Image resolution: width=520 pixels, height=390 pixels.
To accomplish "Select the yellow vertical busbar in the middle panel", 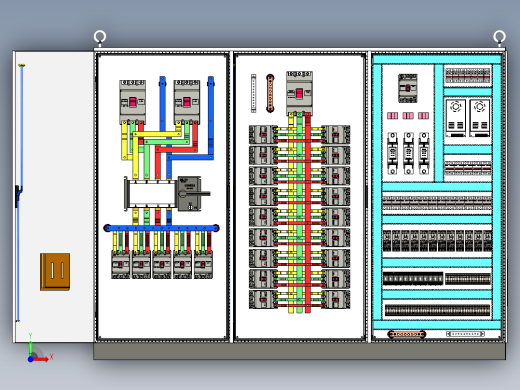I will 291,213.
